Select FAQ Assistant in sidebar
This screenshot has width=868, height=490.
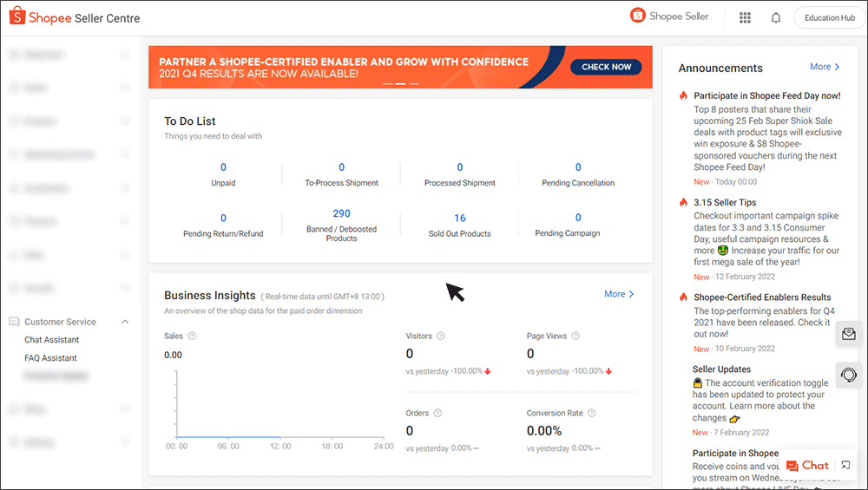click(50, 358)
